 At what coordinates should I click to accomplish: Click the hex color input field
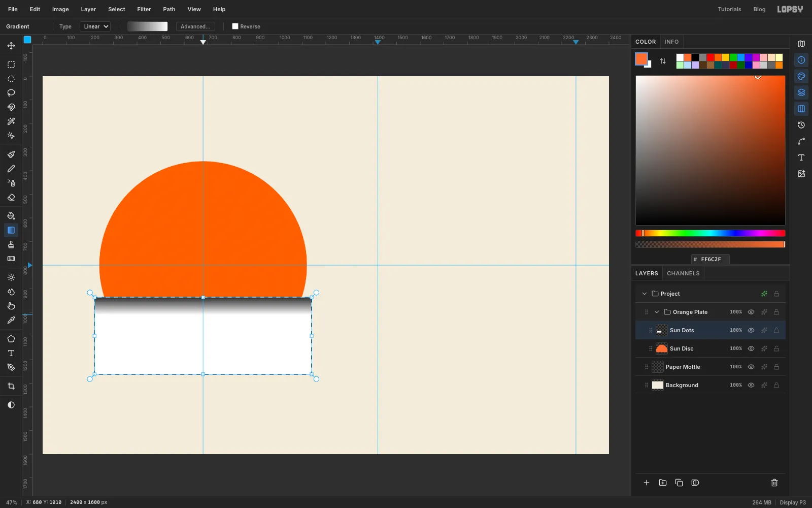point(710,259)
